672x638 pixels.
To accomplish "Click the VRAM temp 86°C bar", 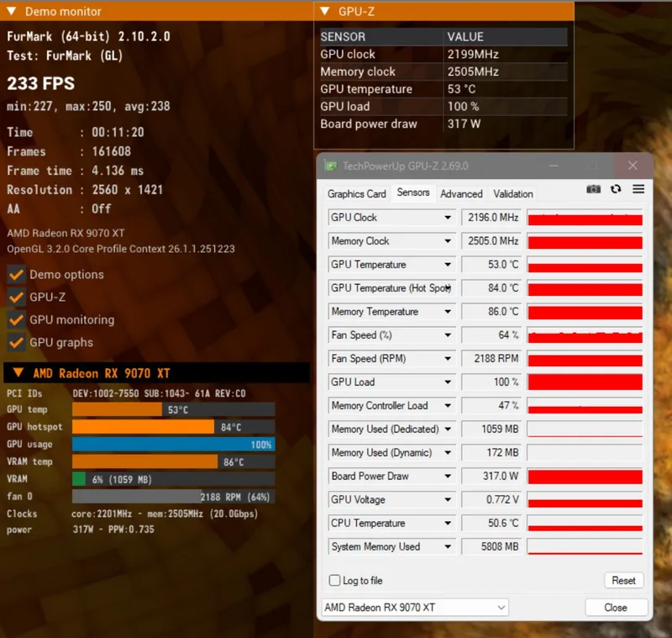I will [x=174, y=461].
